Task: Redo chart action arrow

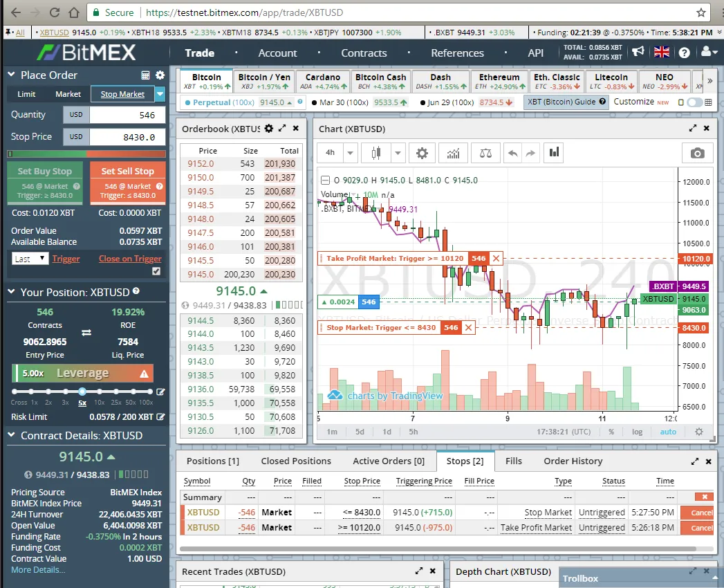Action: point(530,153)
